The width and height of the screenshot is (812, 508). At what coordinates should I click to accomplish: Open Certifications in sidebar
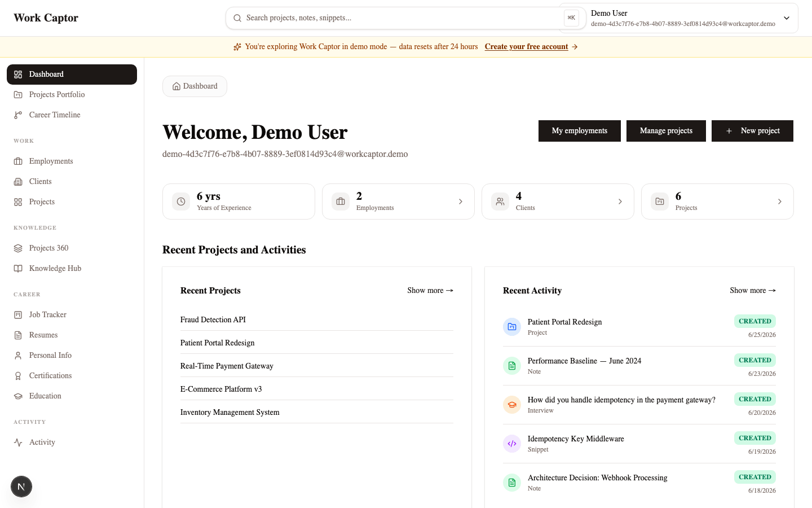point(72,376)
